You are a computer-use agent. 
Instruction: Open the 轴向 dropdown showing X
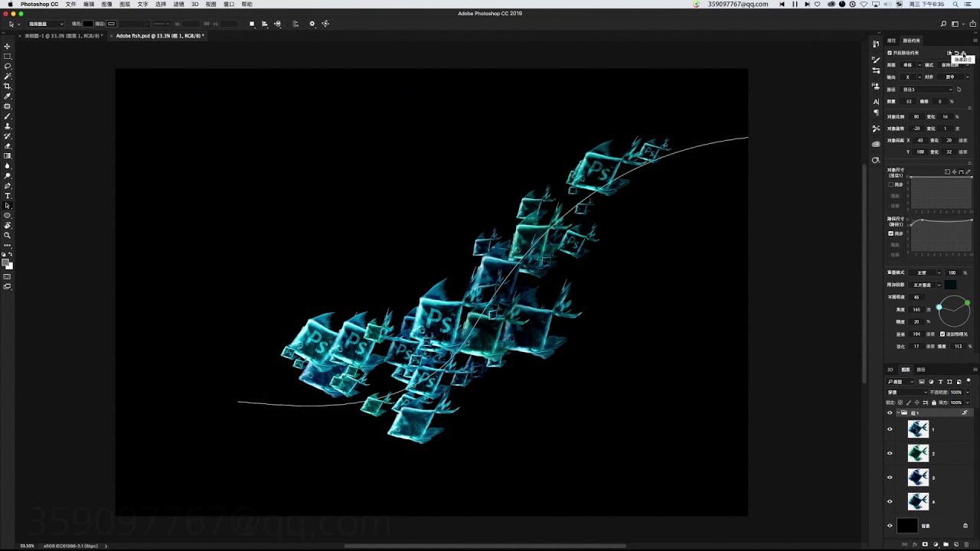912,77
